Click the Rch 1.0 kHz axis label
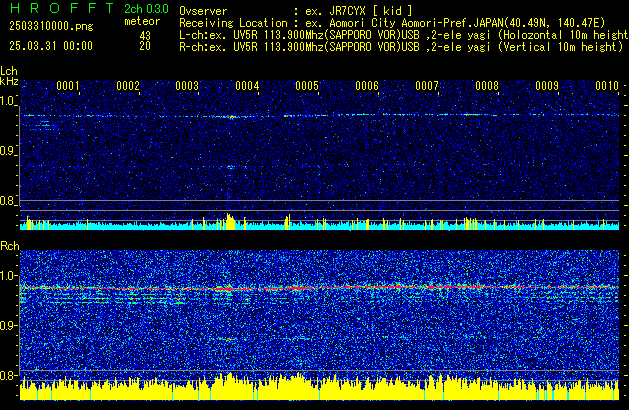The width and height of the screenshot is (629, 410). (8, 276)
